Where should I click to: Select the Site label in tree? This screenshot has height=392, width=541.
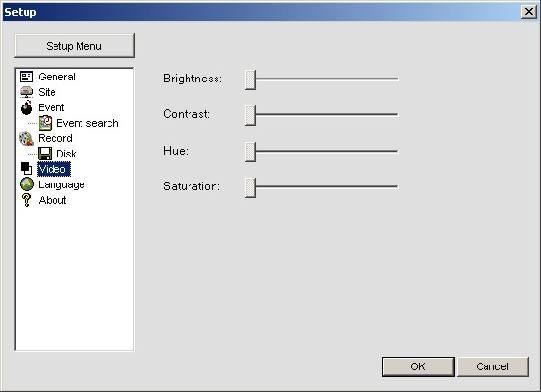[x=47, y=92]
